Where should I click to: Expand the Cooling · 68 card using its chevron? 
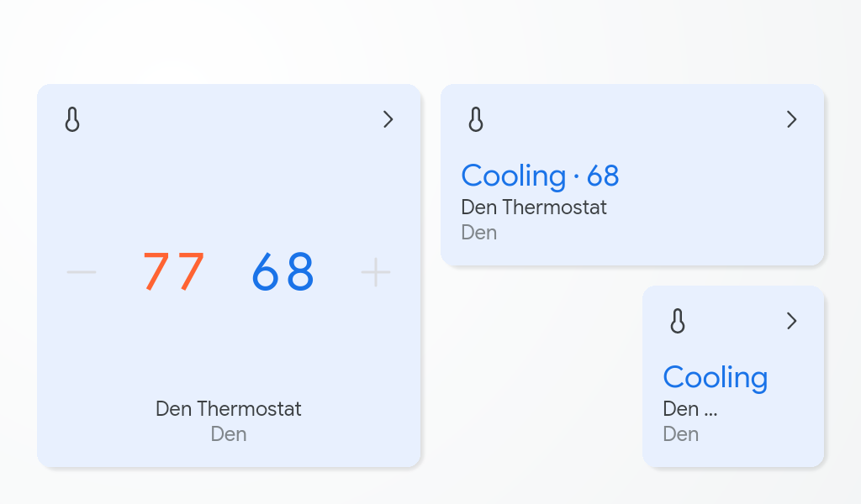[x=791, y=119]
